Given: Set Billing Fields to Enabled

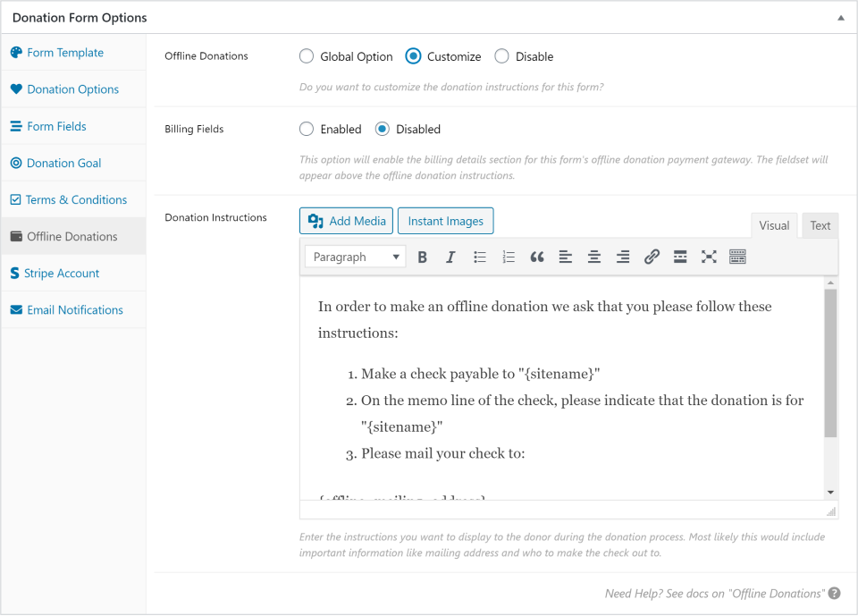Looking at the screenshot, I should tap(307, 130).
